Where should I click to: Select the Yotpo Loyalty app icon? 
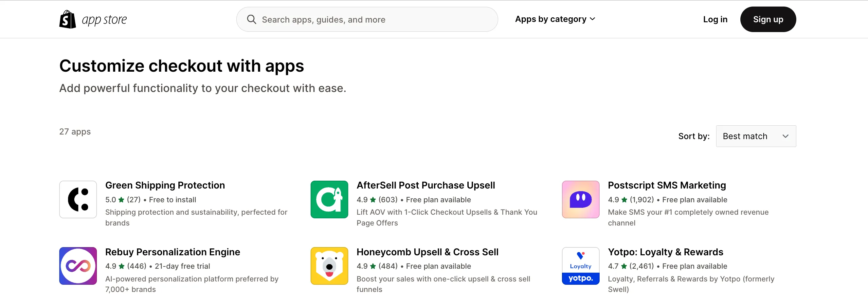(x=580, y=266)
